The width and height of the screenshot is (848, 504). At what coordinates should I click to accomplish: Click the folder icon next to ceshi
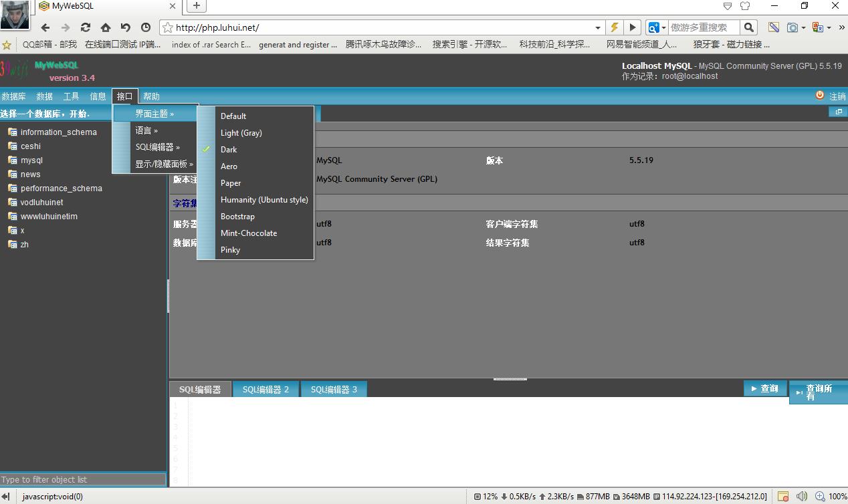tap(13, 146)
